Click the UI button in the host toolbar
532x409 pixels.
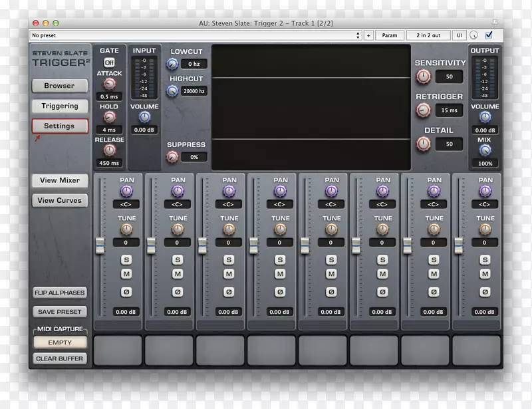coord(460,35)
